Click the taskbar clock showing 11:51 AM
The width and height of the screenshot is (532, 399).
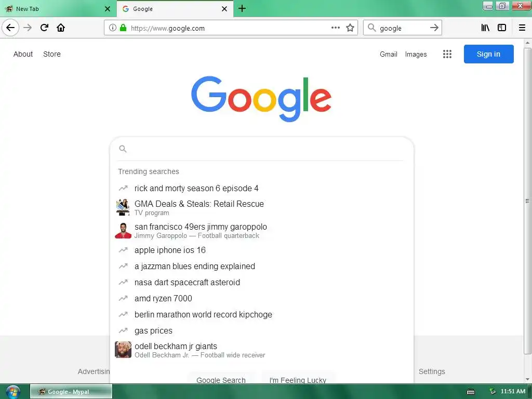click(x=513, y=391)
